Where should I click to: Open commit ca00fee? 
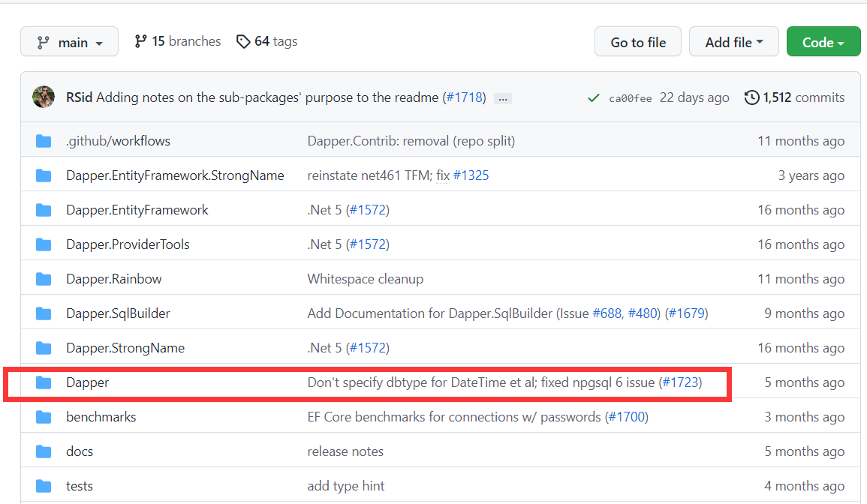[631, 98]
